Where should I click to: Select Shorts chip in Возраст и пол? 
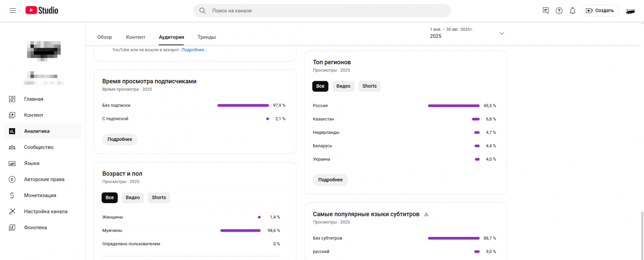click(x=159, y=198)
